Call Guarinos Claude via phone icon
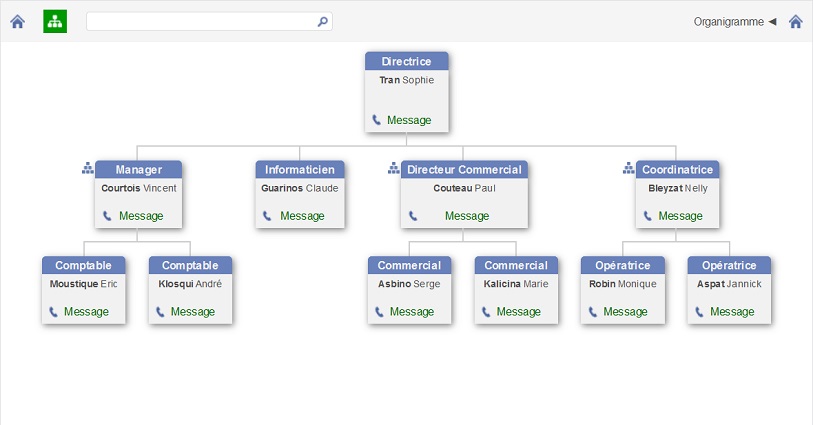Viewport: 813px width, 425px height. pyautogui.click(x=267, y=216)
